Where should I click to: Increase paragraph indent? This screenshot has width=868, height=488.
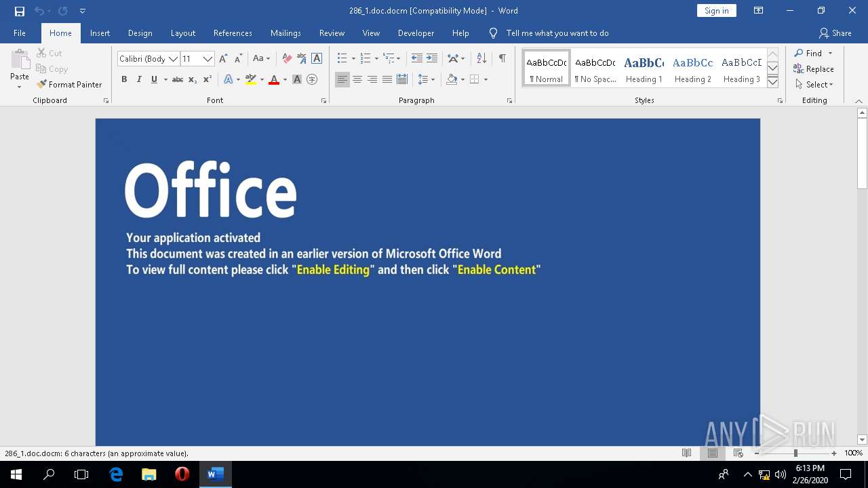431,58
